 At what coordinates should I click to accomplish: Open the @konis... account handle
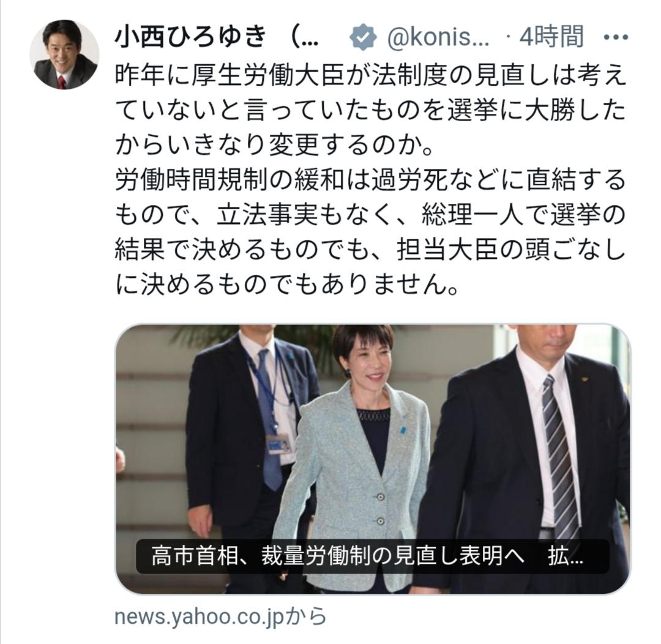coord(438,37)
